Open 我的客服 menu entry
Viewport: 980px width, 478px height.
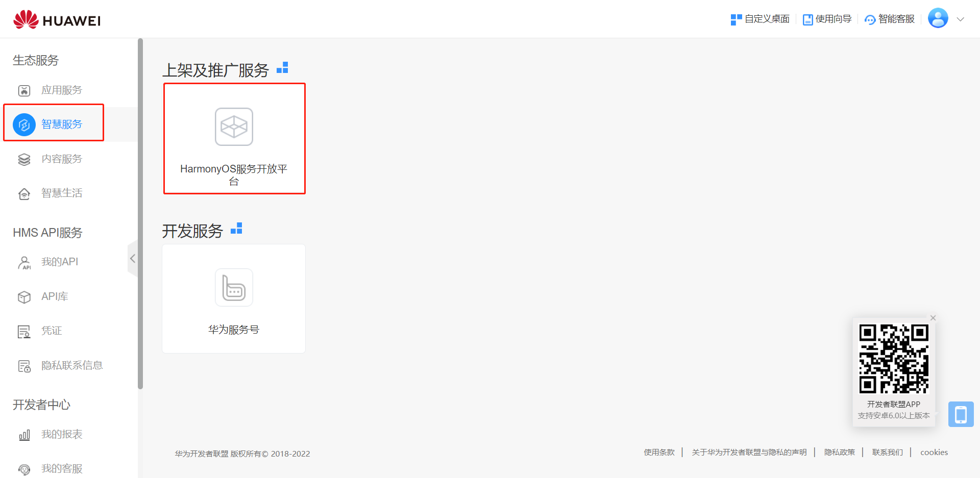tap(62, 469)
